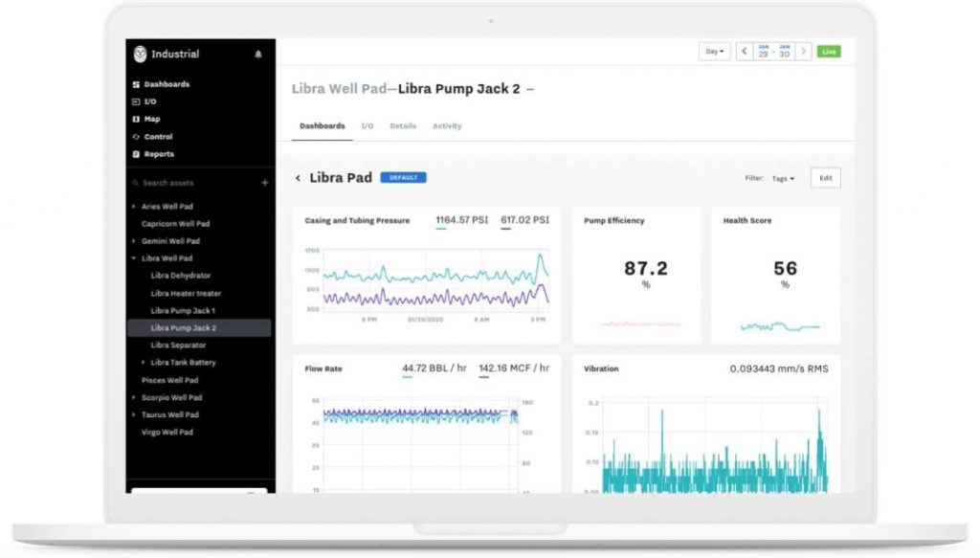The image size is (980, 558).
Task: Switch to the Activity tab
Action: coord(447,125)
